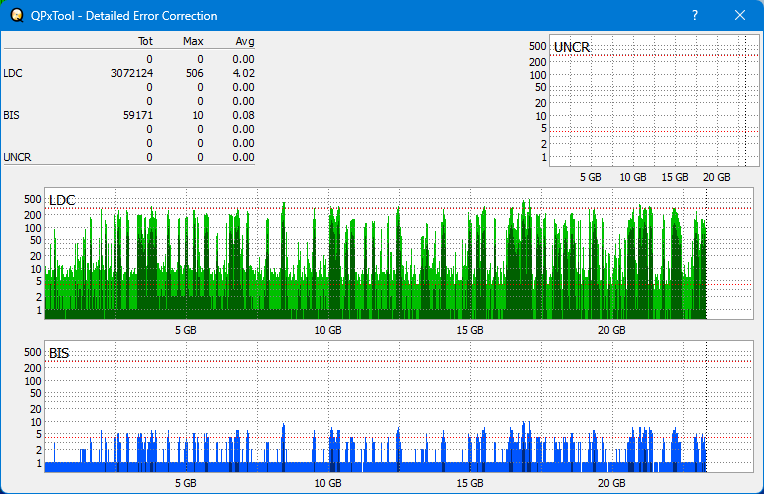The image size is (764, 494).
Task: Click the 10 GB label under LDC graph
Action: coord(328,330)
